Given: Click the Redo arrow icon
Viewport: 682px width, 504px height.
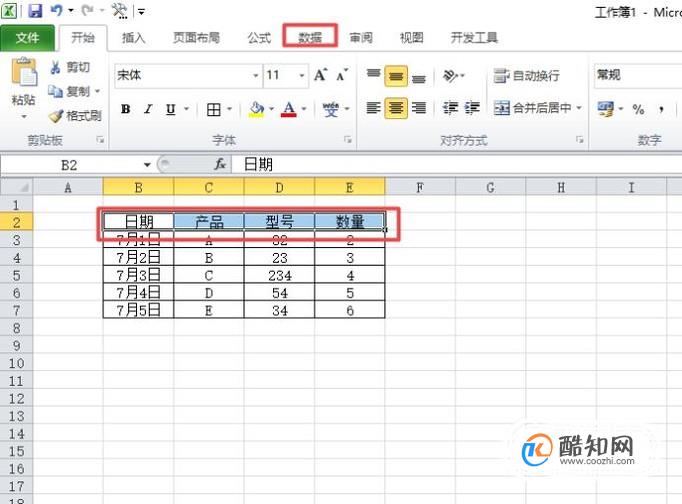Looking at the screenshot, I should click(87, 10).
